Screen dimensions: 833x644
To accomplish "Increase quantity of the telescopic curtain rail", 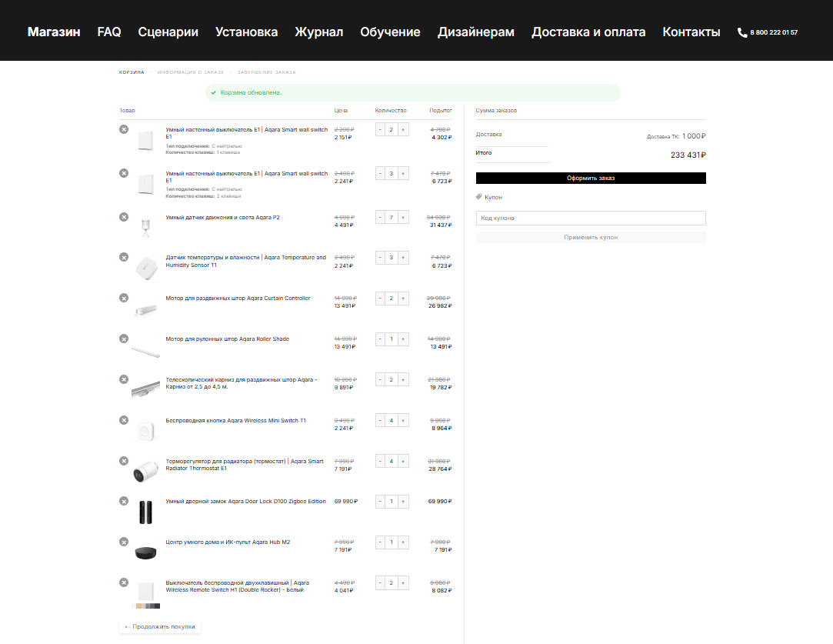I will click(x=403, y=380).
